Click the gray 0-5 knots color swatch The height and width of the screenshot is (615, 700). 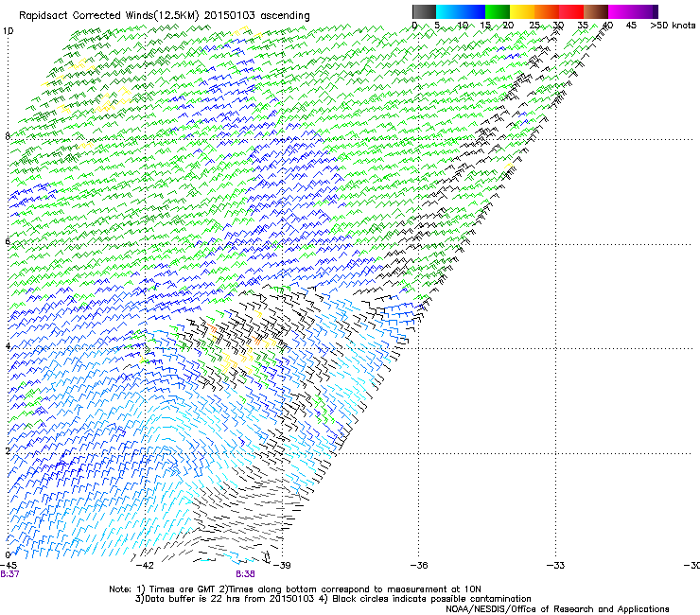coord(425,11)
